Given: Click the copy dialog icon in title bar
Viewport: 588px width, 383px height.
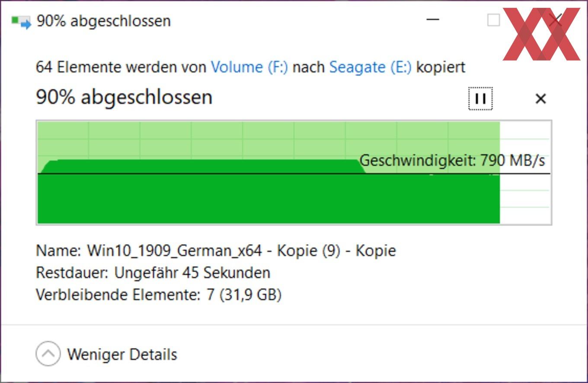Looking at the screenshot, I should tap(21, 21).
